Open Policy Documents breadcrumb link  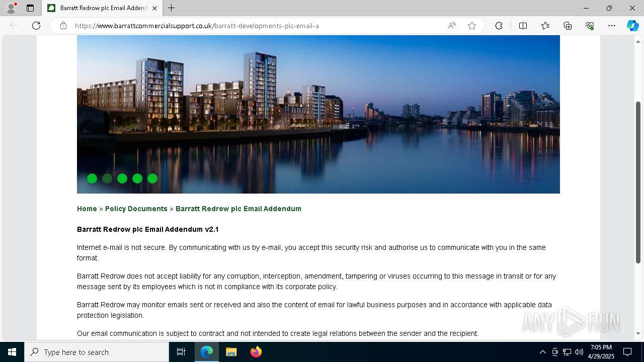tap(136, 209)
